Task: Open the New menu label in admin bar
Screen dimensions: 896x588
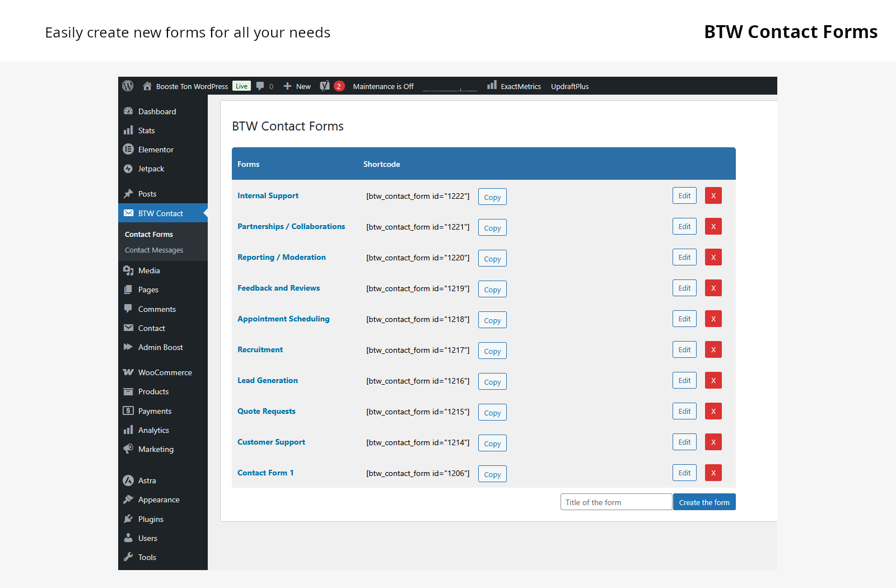Action: [304, 86]
